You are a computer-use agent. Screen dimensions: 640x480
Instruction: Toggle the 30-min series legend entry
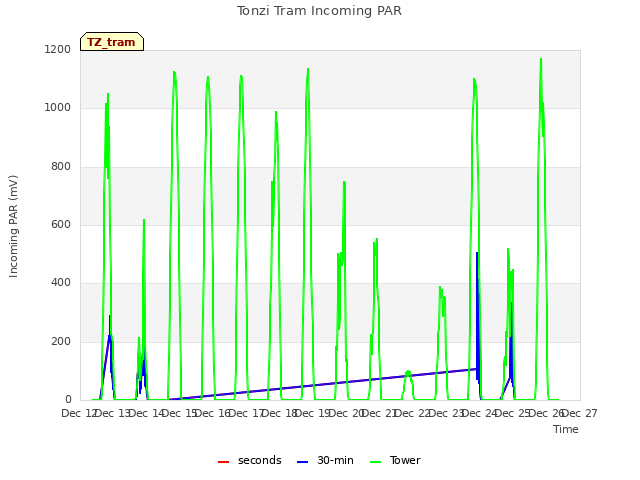pos(325,460)
